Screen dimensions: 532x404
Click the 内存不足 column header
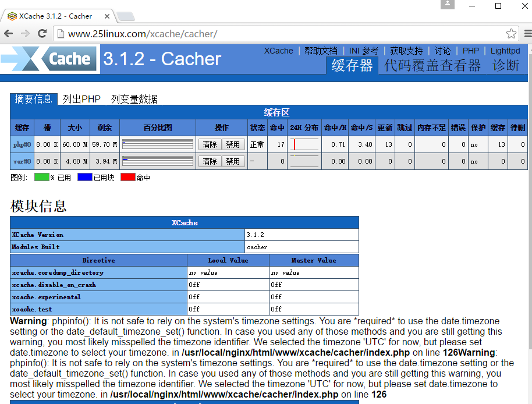(431, 127)
